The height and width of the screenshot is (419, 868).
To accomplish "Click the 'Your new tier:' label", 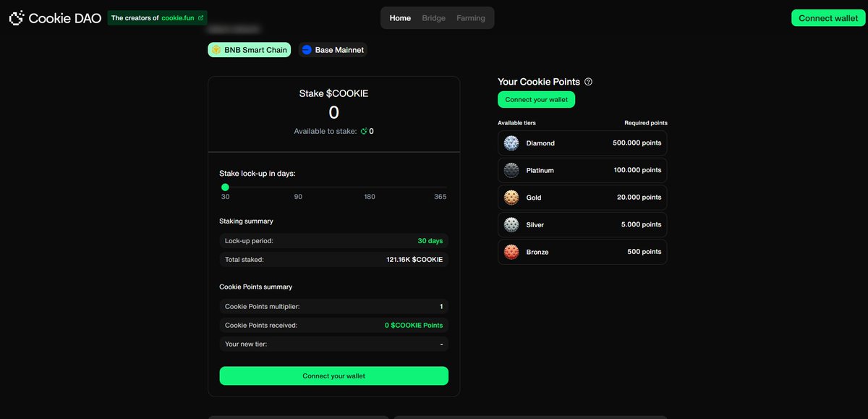I will 246,344.
